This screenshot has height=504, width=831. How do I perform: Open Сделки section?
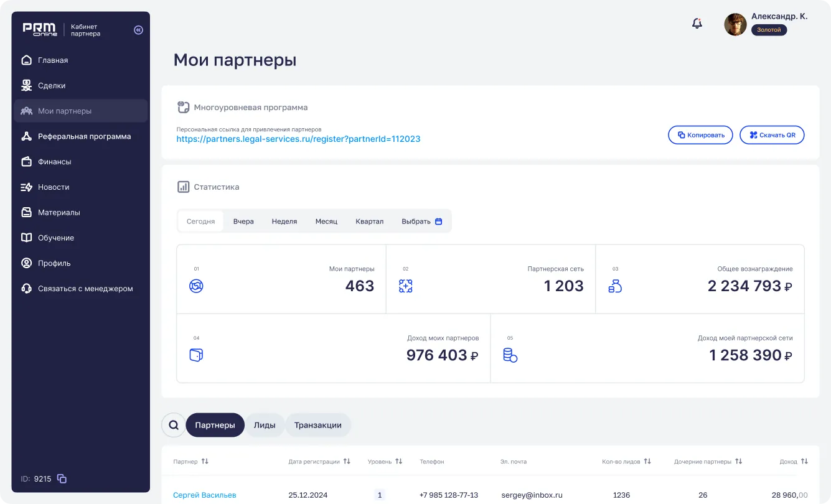(81, 86)
